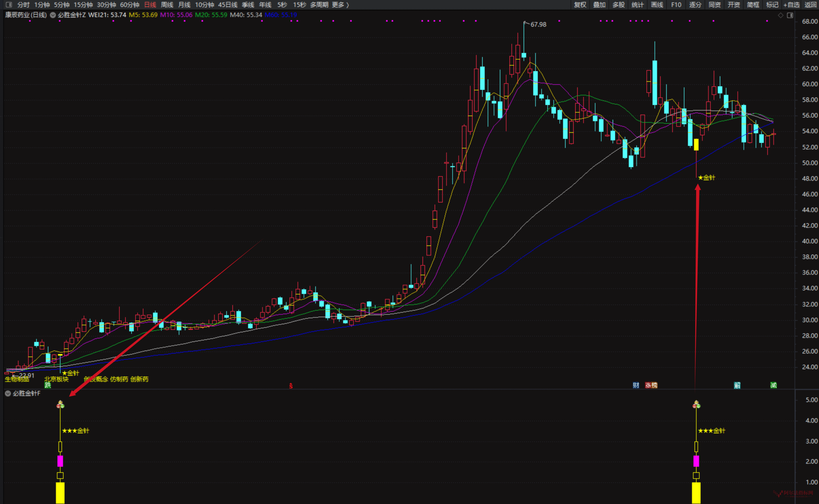The width and height of the screenshot is (819, 504).
Task: Open the 必胜金针F sub-chart dropdown arrow
Action: point(8,393)
